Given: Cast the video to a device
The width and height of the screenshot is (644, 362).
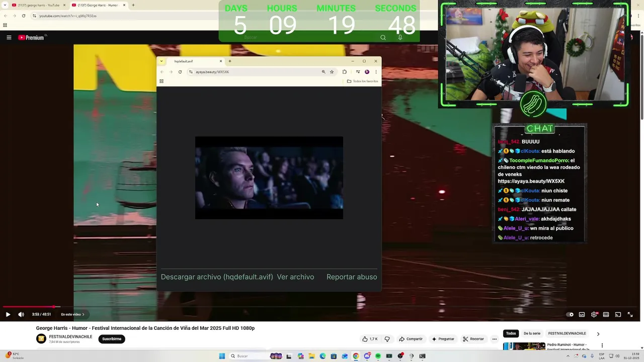Looking at the screenshot, I should (618, 314).
